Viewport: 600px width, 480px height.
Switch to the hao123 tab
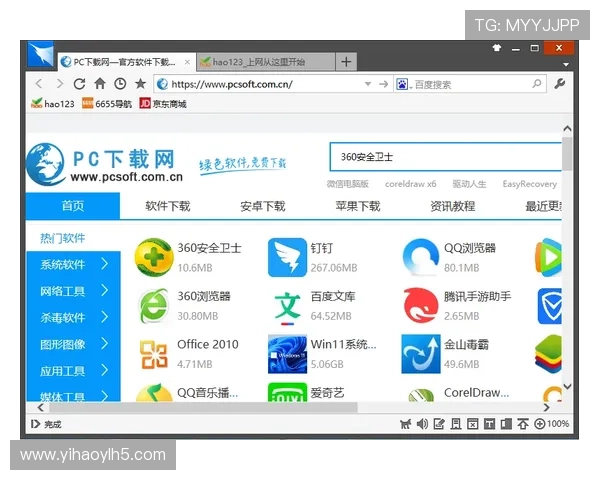(x=265, y=62)
